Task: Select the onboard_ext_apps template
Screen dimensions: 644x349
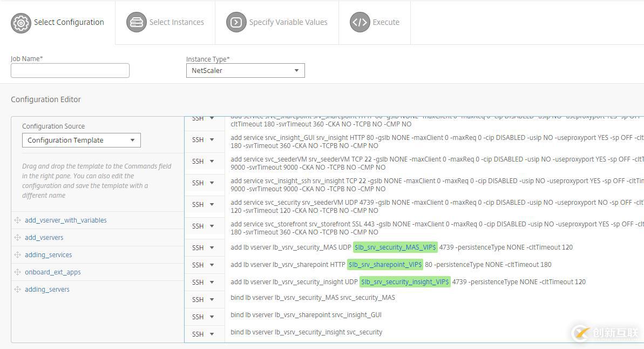Action: click(52, 272)
